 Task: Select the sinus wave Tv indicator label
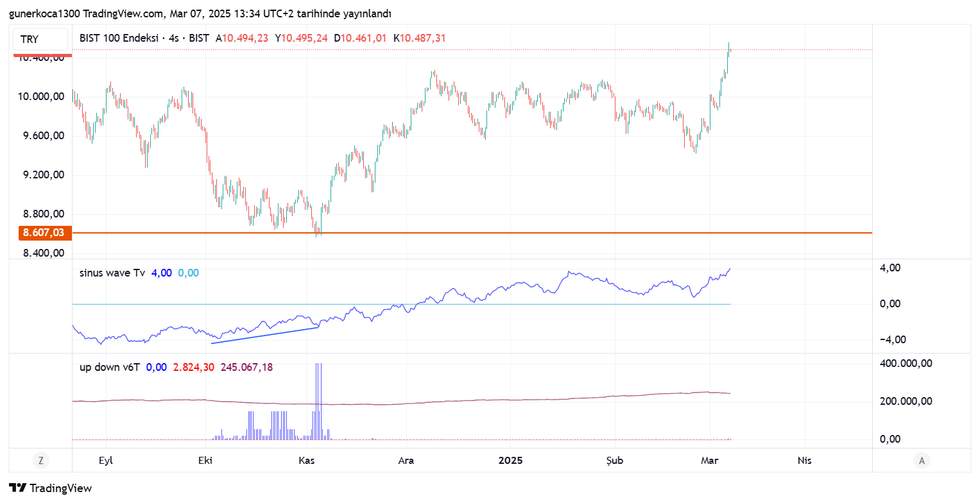click(x=112, y=273)
